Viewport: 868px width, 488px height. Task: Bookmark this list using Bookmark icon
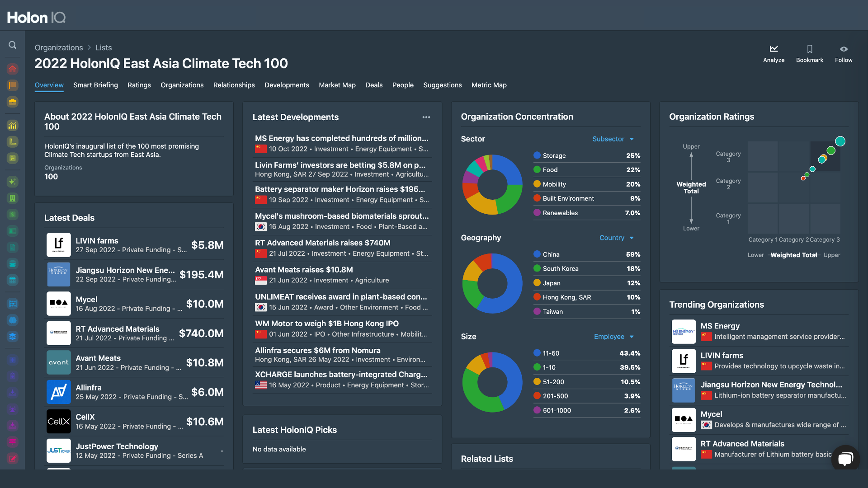(x=809, y=49)
